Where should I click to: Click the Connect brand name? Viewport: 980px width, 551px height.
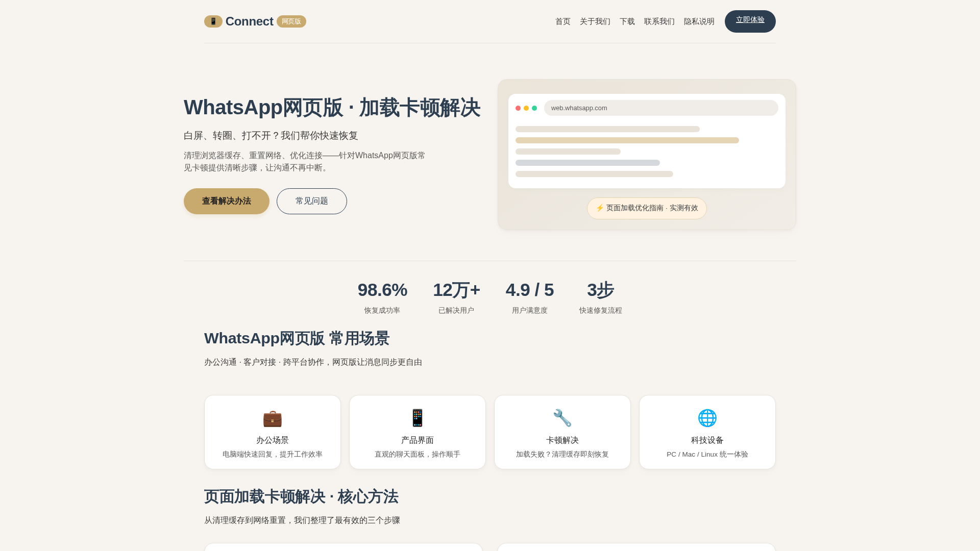250,21
